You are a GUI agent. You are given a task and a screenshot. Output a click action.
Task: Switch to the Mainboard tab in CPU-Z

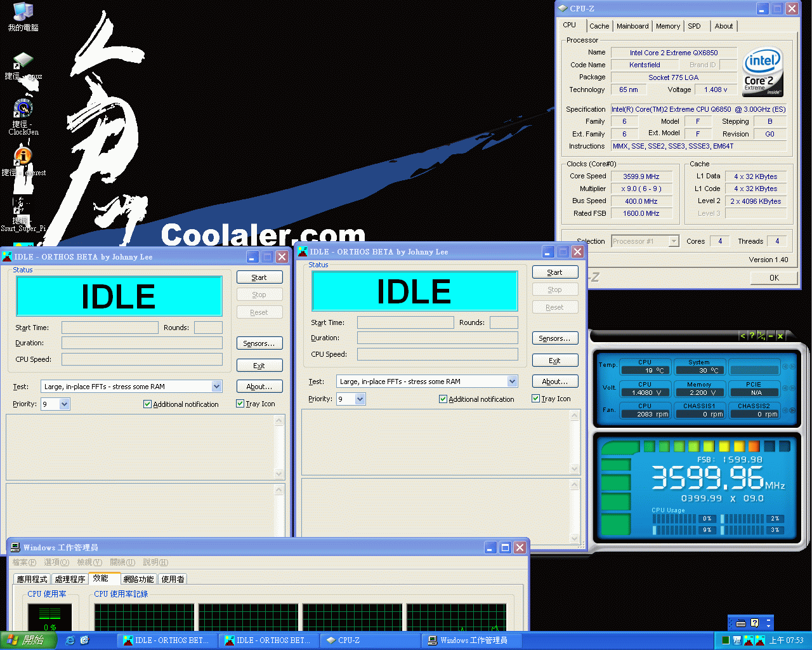pos(632,26)
